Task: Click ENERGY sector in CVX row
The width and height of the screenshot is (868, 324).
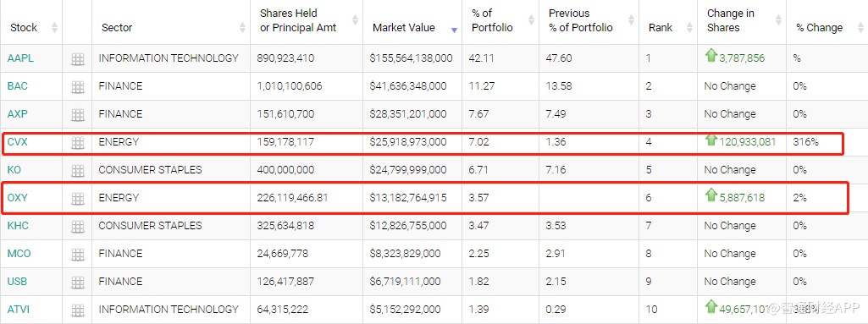Action: coord(119,142)
